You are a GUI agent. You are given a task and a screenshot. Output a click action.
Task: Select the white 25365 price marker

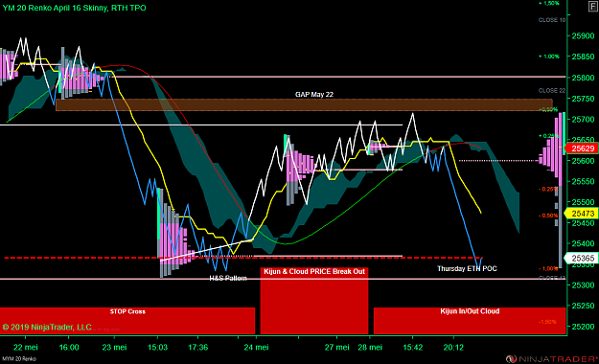pyautogui.click(x=582, y=259)
